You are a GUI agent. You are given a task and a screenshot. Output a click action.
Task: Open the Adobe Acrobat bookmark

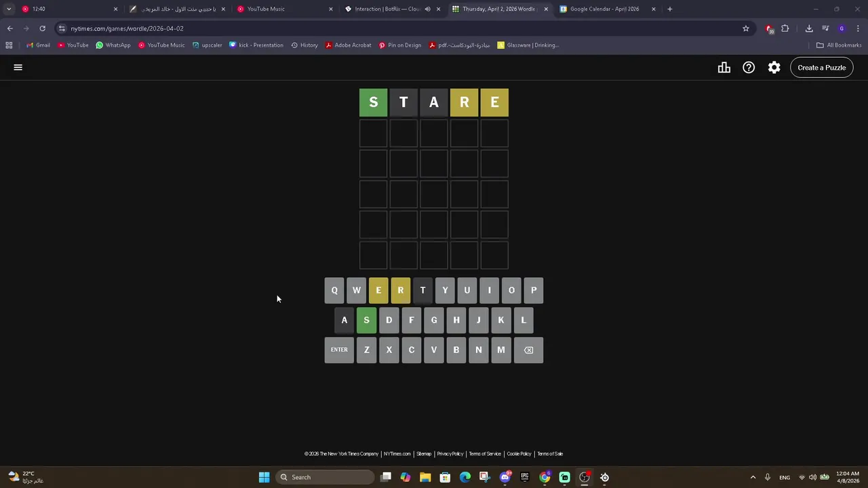click(x=348, y=45)
